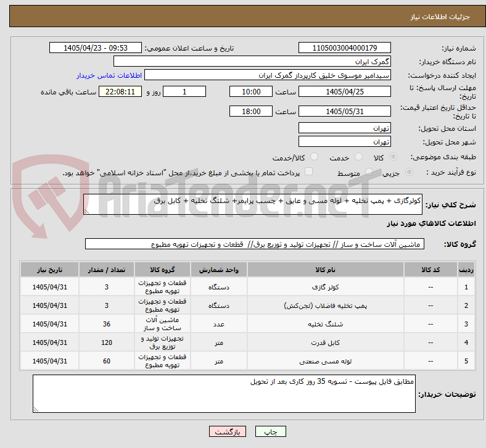This screenshot has width=486, height=448.
Task: Select the متوسط purchase type radio
Action: 369,172
